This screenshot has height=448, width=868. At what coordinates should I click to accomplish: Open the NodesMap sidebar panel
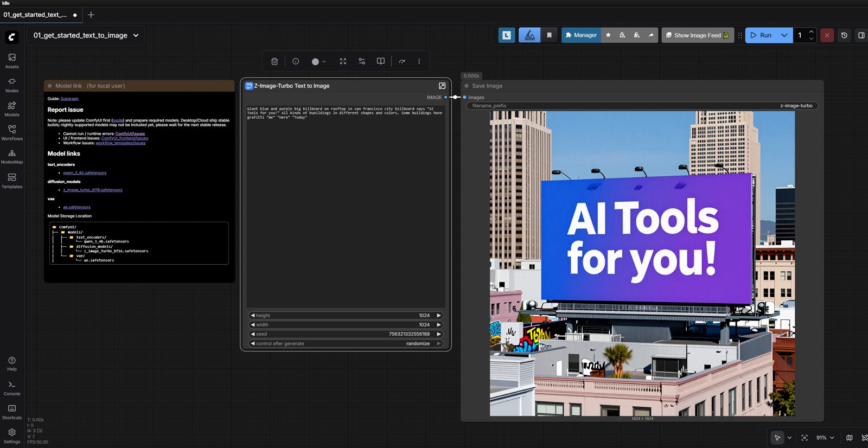point(12,157)
